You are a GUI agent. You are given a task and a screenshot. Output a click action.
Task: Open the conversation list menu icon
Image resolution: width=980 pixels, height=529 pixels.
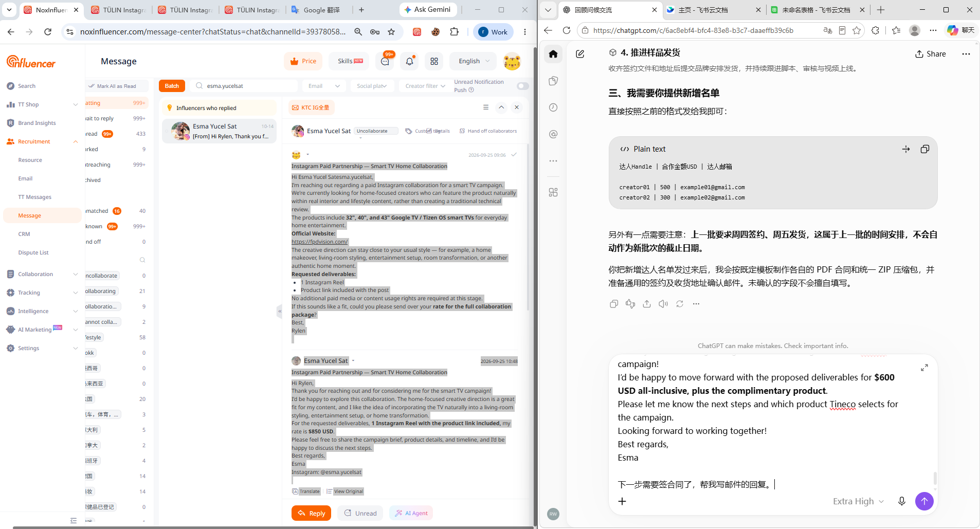tap(486, 107)
